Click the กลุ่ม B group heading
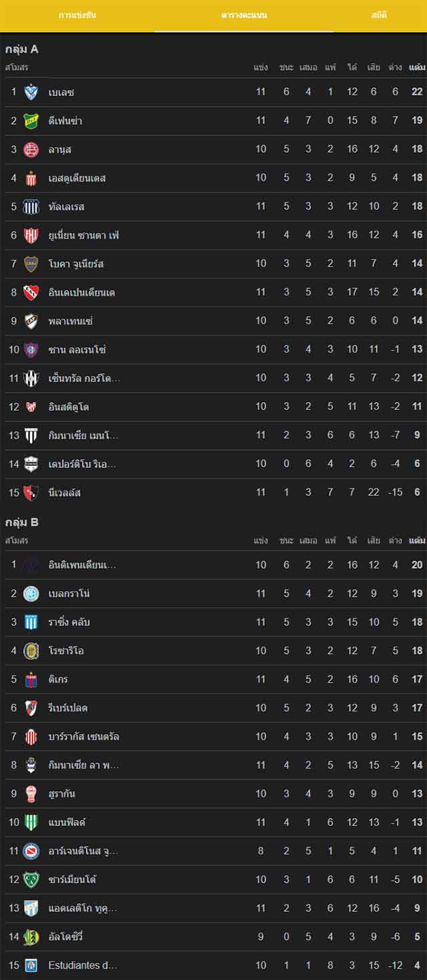This screenshot has height=980, width=427. [x=22, y=522]
